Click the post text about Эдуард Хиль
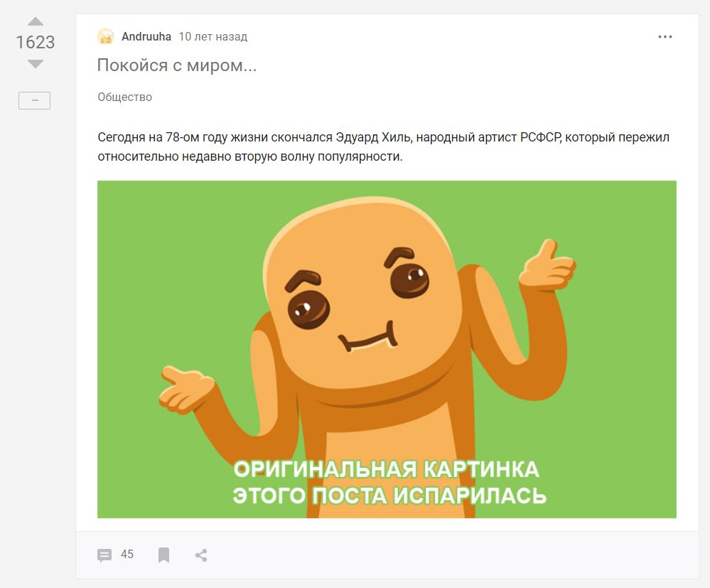The width and height of the screenshot is (710, 588). point(383,146)
